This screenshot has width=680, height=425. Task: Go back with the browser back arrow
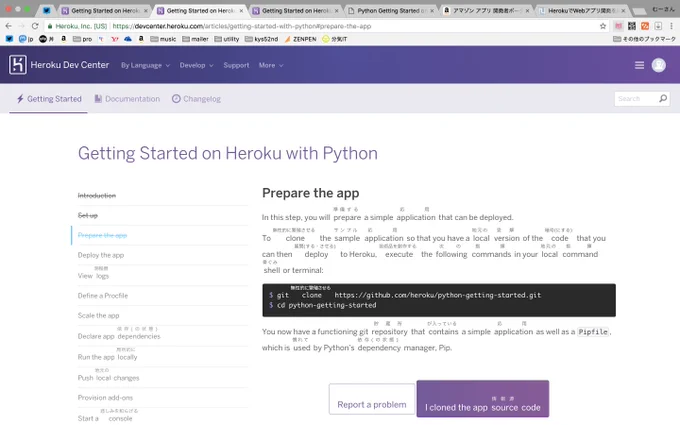point(8,26)
